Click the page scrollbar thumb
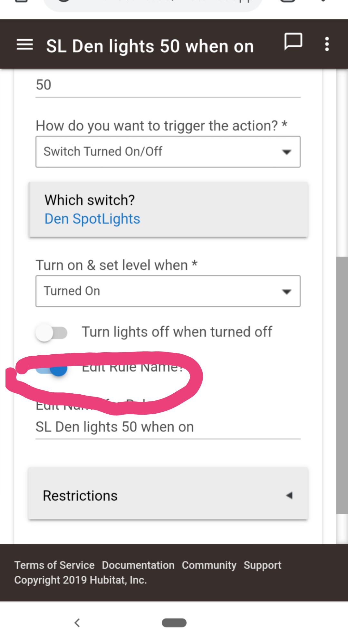 pyautogui.click(x=342, y=385)
